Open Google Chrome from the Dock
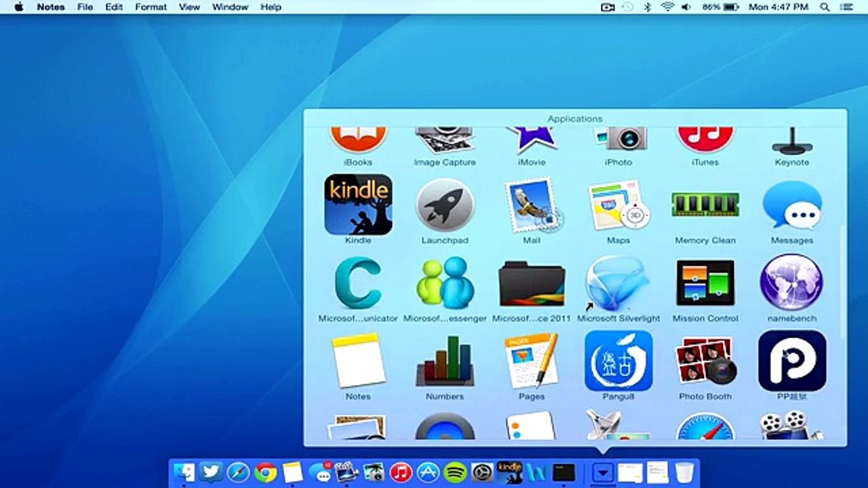Image resolution: width=868 pixels, height=488 pixels. (265, 472)
